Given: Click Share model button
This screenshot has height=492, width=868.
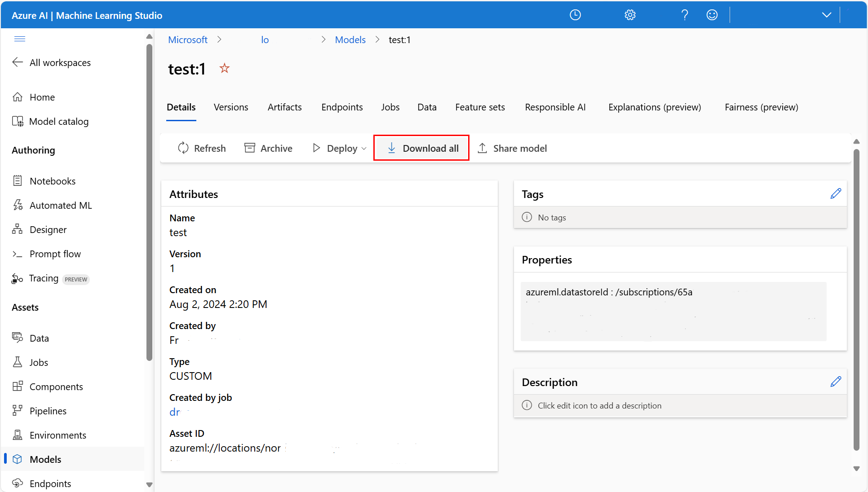Looking at the screenshot, I should pos(512,148).
